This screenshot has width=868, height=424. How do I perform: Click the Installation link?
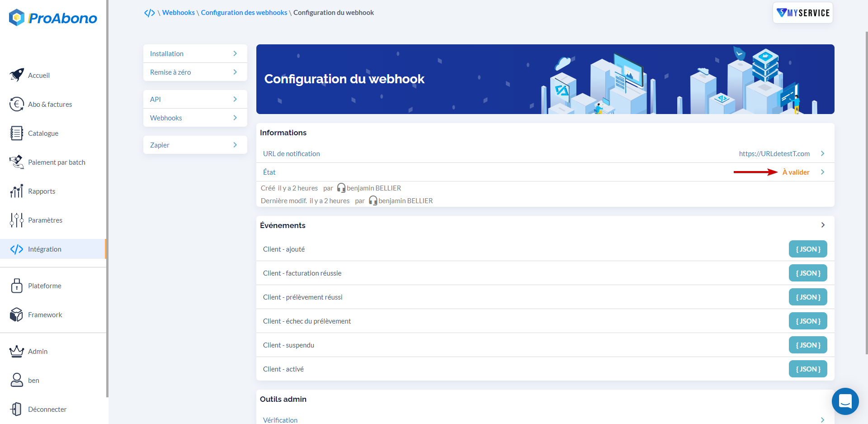click(195, 53)
